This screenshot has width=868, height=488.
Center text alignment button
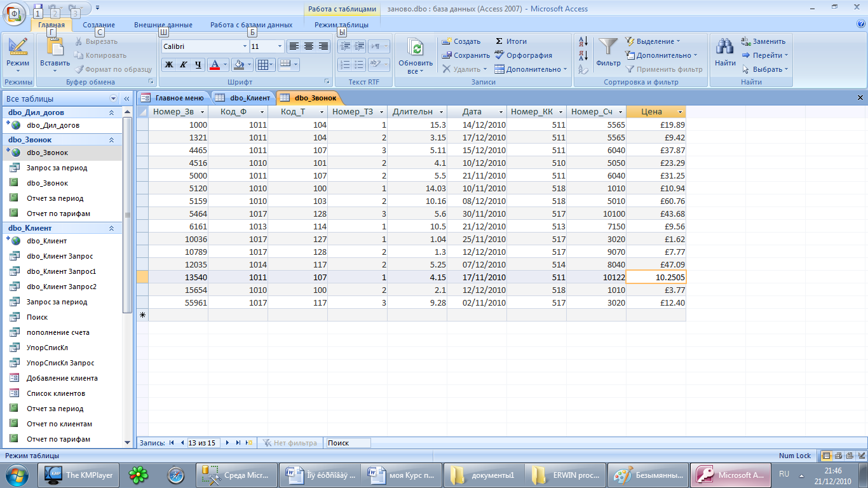tap(309, 46)
